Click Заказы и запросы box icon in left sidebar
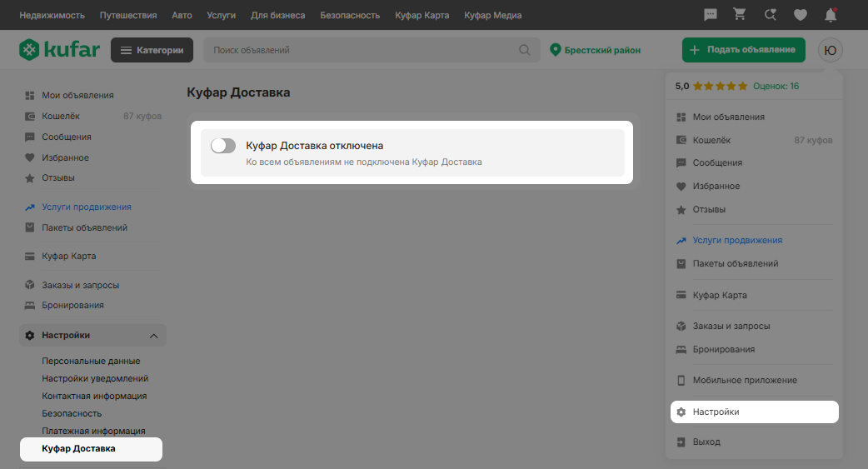The width and height of the screenshot is (868, 469). coord(30,285)
